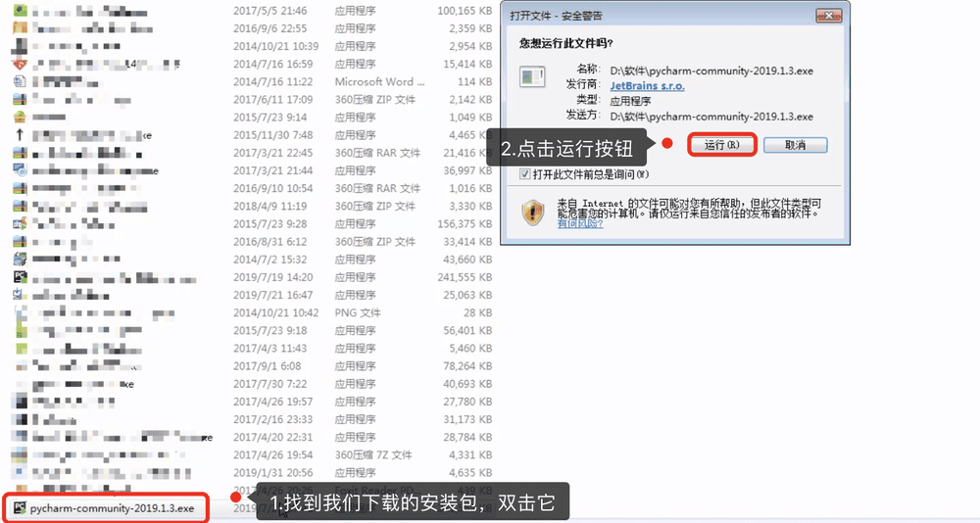Click the 114 KB size cell
The height and width of the screenshot is (523, 980).
point(475,82)
